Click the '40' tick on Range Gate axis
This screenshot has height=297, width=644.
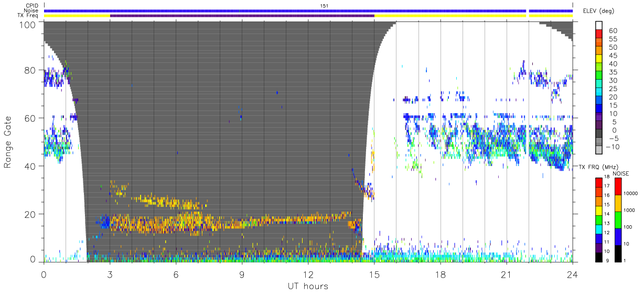[x=30, y=166]
